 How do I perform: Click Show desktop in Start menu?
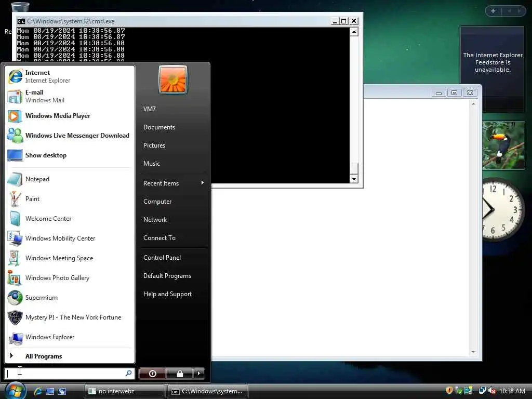click(70, 155)
